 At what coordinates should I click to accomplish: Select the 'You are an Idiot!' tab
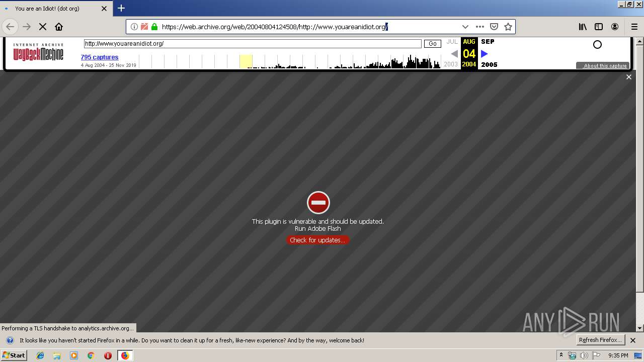tap(56, 9)
